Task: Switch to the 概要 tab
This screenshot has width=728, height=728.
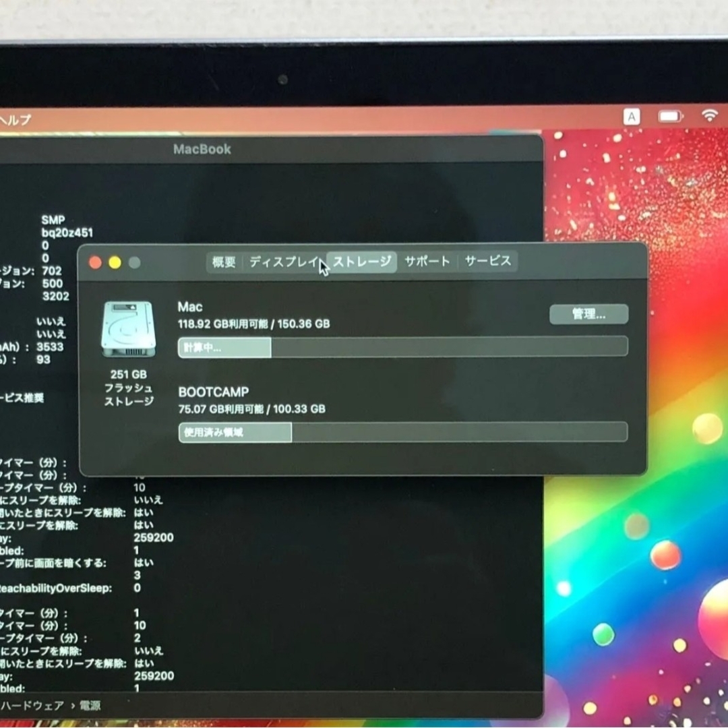Action: pyautogui.click(x=224, y=262)
